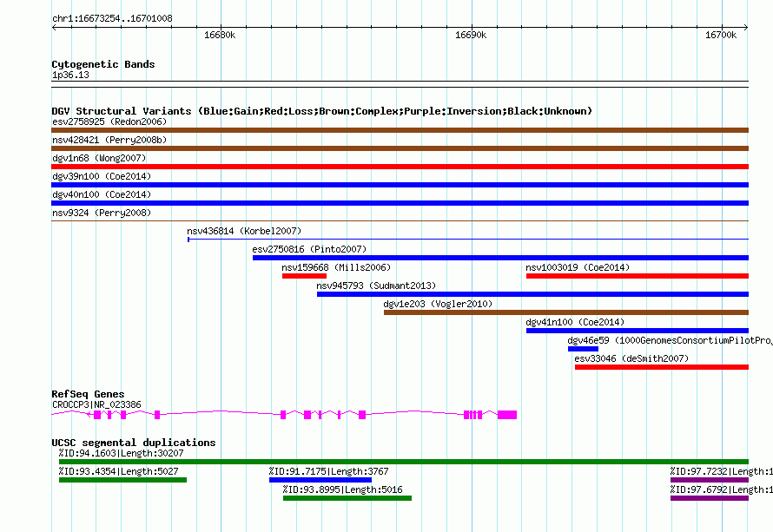Click the ruler's right arrowhead

pyautogui.click(x=746, y=27)
